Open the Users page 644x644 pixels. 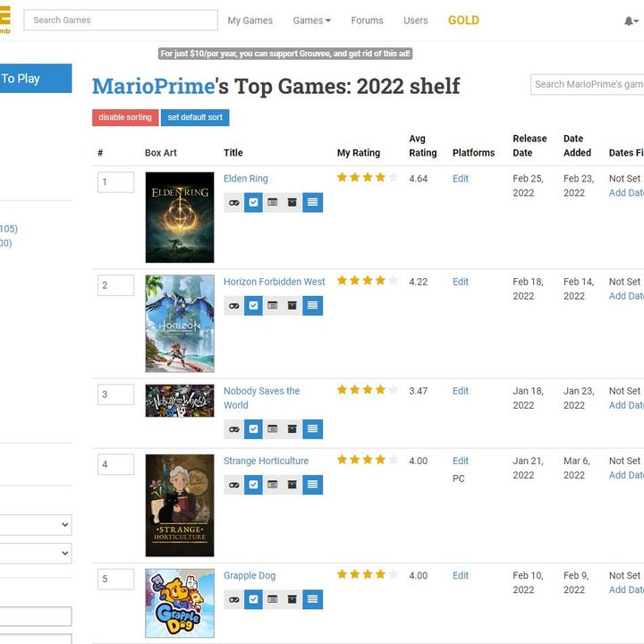click(x=416, y=21)
